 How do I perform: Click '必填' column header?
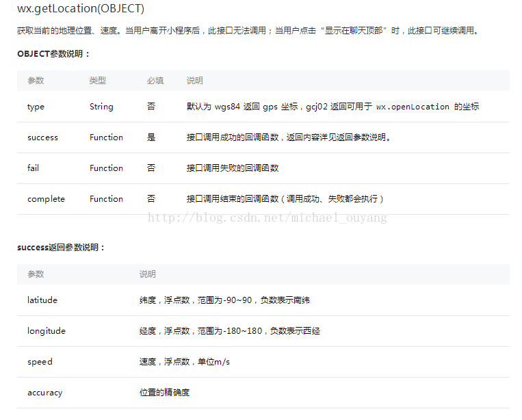coord(155,81)
